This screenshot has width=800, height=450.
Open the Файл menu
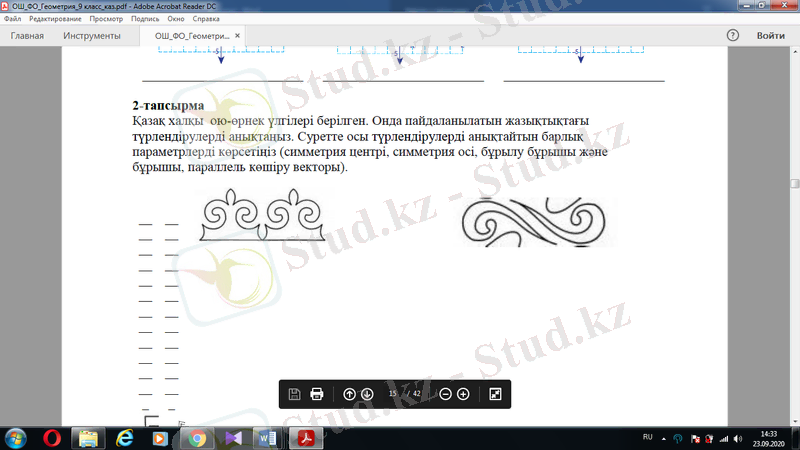click(12, 19)
